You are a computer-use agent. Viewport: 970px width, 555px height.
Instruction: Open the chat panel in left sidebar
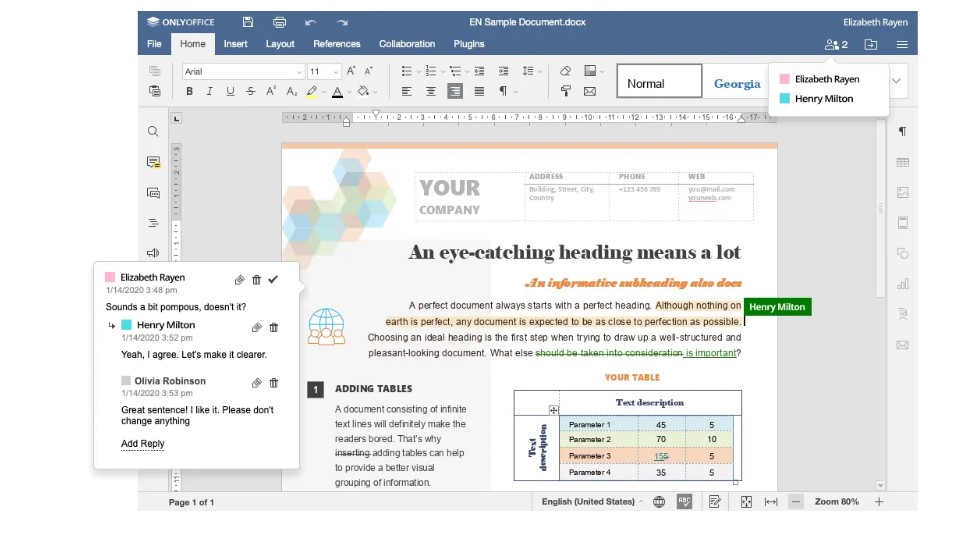point(153,192)
